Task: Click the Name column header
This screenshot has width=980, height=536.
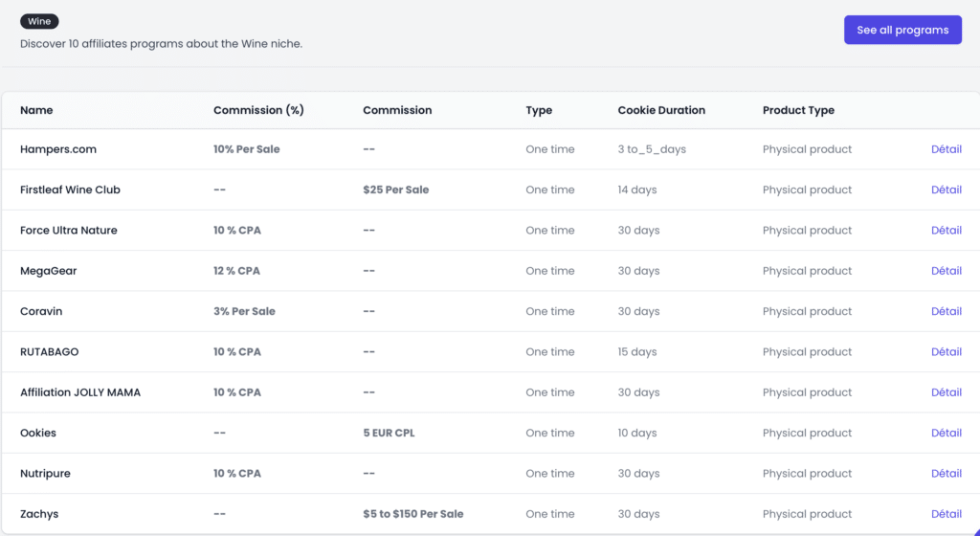Action: point(36,110)
